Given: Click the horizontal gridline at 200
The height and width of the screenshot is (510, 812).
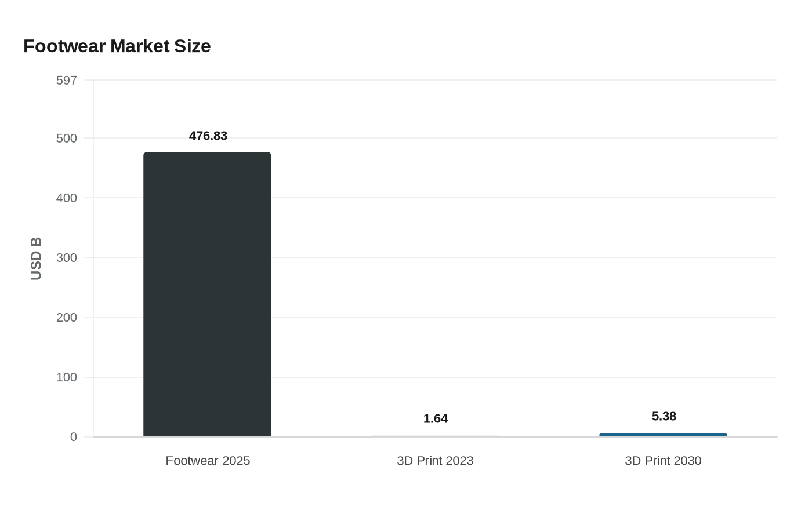Looking at the screenshot, I should [x=522, y=318].
